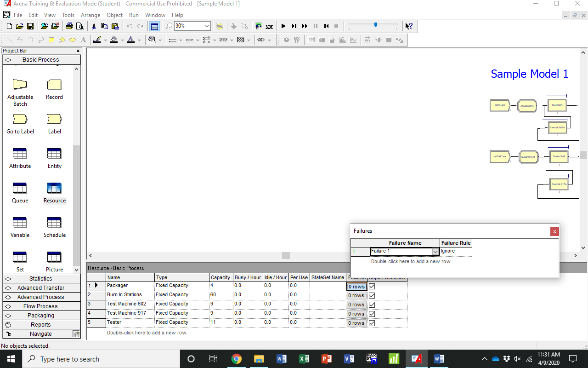The height and width of the screenshot is (368, 588).
Task: Create a new model with New icon
Action: pos(9,26)
